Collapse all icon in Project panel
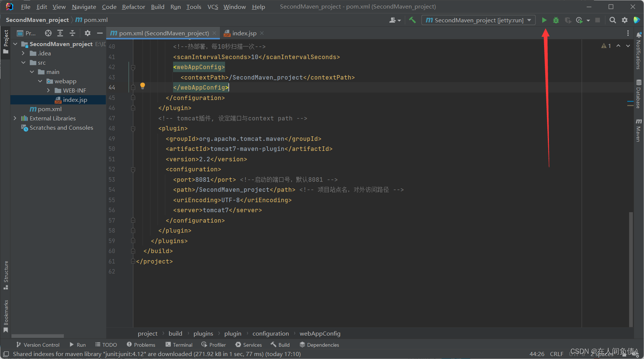644x359 pixels. pos(72,33)
